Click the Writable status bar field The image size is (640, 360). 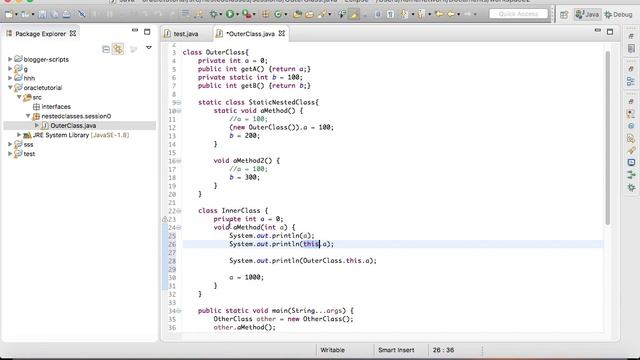(x=332, y=350)
